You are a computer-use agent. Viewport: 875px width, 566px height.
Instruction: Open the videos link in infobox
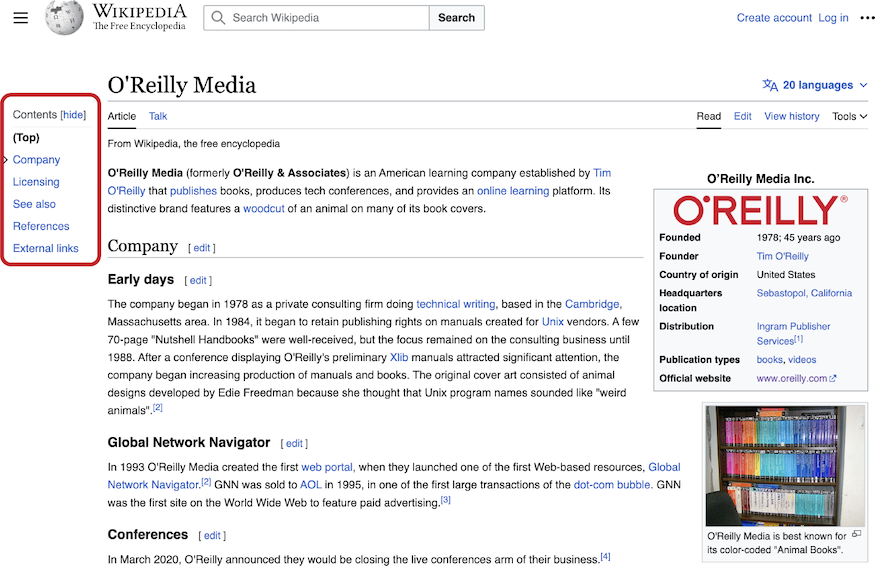pos(802,359)
